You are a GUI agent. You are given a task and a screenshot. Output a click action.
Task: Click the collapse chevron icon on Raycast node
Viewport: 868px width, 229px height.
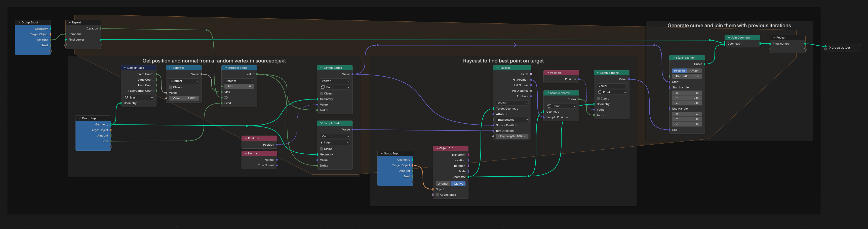[x=497, y=68]
